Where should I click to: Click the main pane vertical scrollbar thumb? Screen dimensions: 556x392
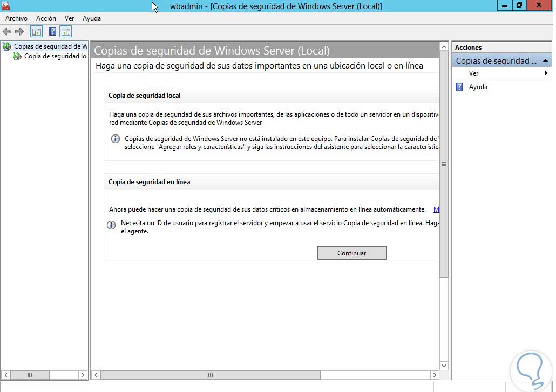pos(444,164)
